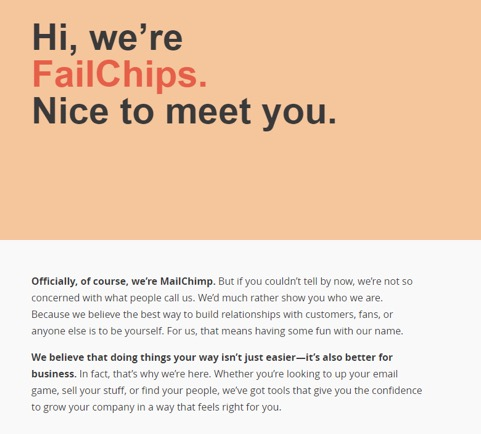481x434 pixels.
Task: Click the 'Nice to meet you.' heading
Action: tap(184, 112)
